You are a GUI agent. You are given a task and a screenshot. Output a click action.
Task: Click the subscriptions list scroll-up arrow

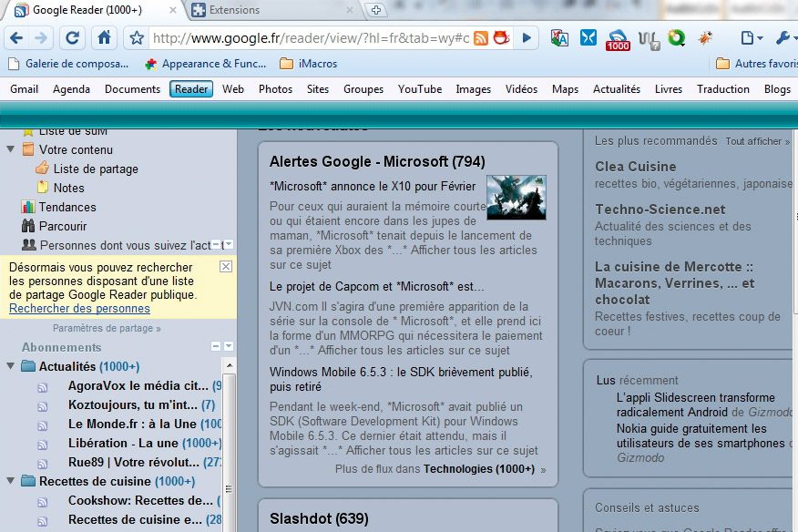[230, 365]
